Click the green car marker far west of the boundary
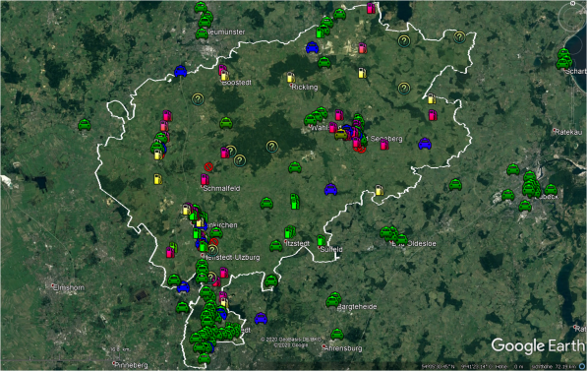 (85, 124)
